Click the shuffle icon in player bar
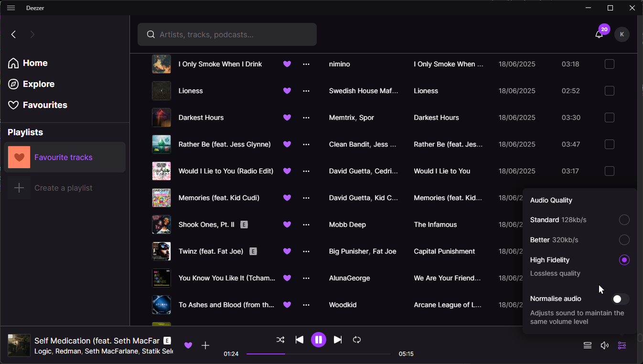Image resolution: width=643 pixels, height=364 pixels. point(280,340)
